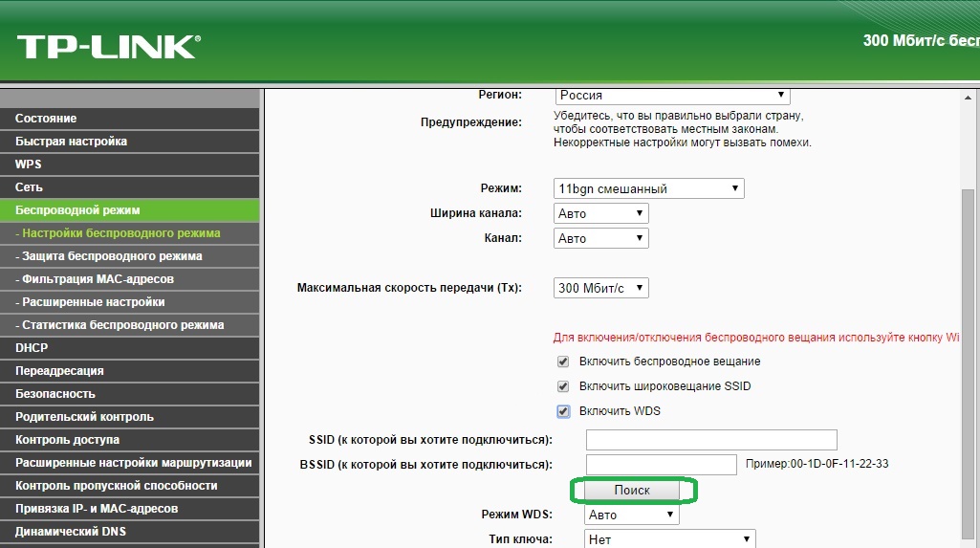Image resolution: width=980 pixels, height=548 pixels.
Task: Open the 'Ширина канала' dropdown
Action: 600,213
